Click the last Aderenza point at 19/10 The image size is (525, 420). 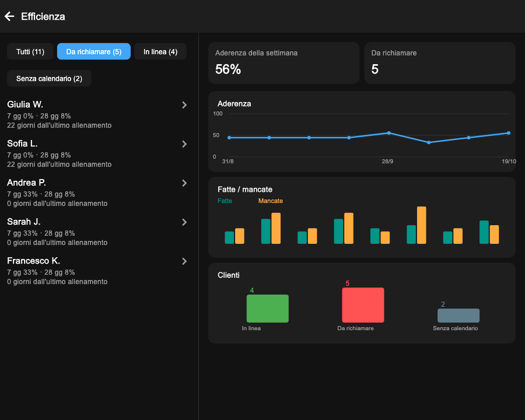(x=509, y=133)
